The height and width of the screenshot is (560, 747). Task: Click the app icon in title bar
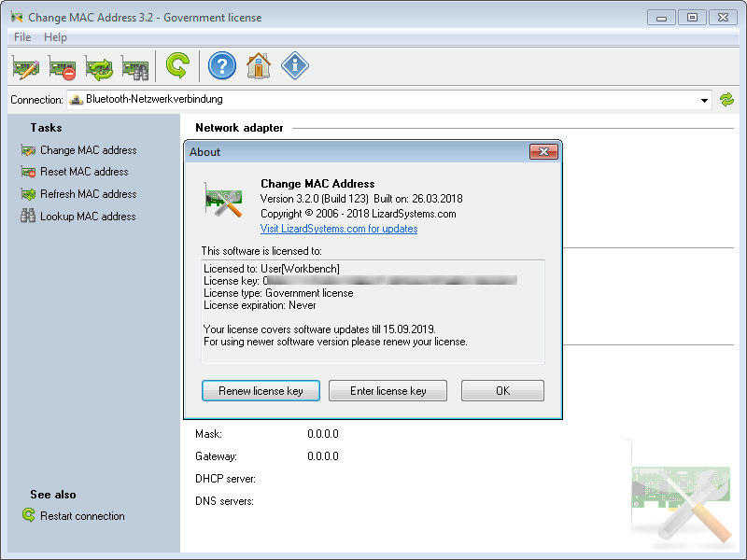pos(17,17)
